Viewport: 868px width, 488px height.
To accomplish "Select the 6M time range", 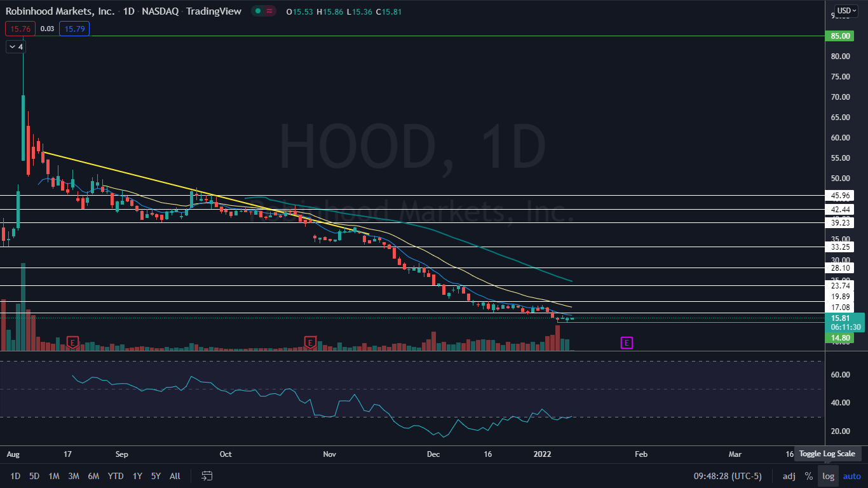I will click(x=93, y=476).
